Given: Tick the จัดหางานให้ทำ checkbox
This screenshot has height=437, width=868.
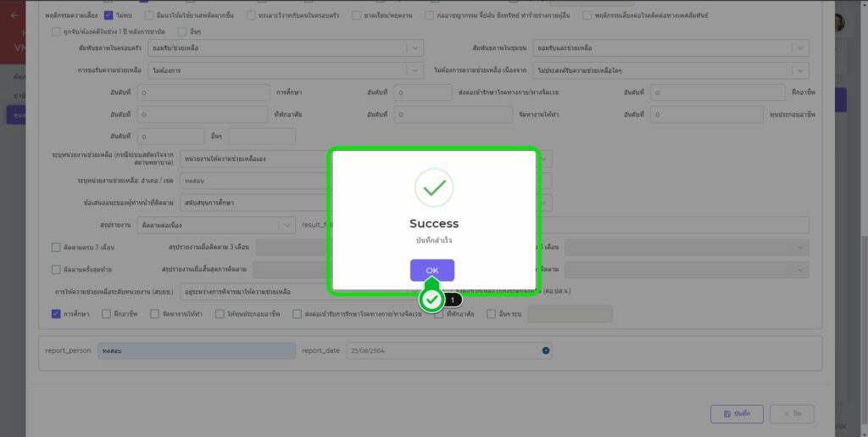Looking at the screenshot, I should 155,313.
